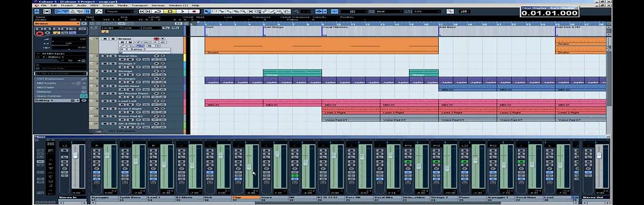This screenshot has width=644, height=205.
Task: Select the Draw pencil tool
Action: point(265,11)
